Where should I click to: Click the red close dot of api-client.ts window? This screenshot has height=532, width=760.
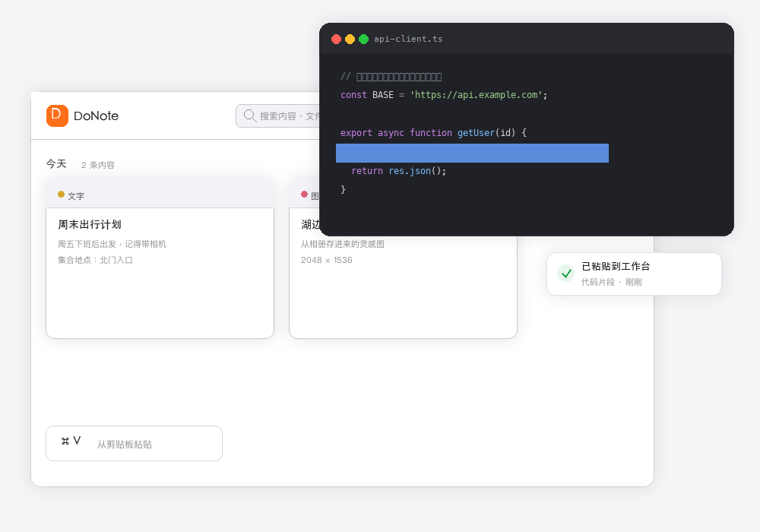click(x=337, y=40)
